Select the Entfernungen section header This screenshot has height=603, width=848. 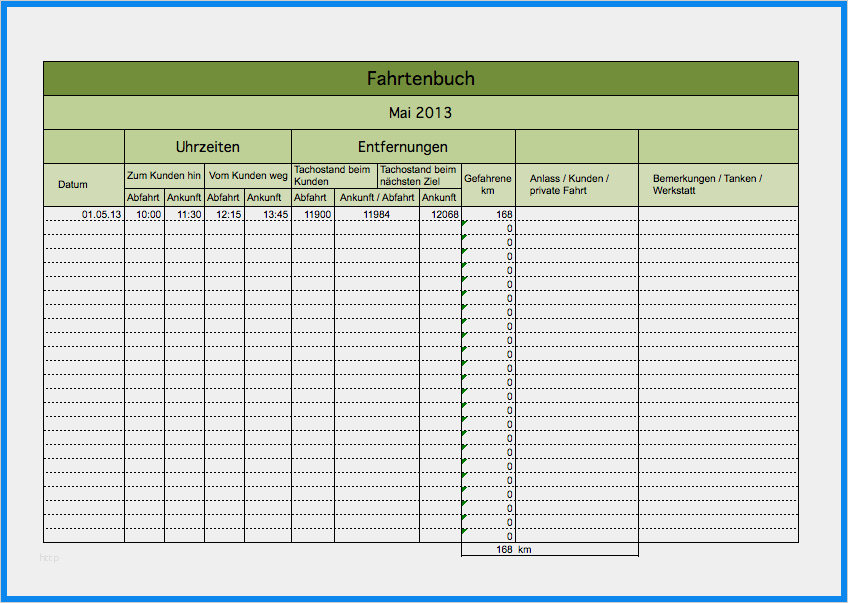click(402, 146)
